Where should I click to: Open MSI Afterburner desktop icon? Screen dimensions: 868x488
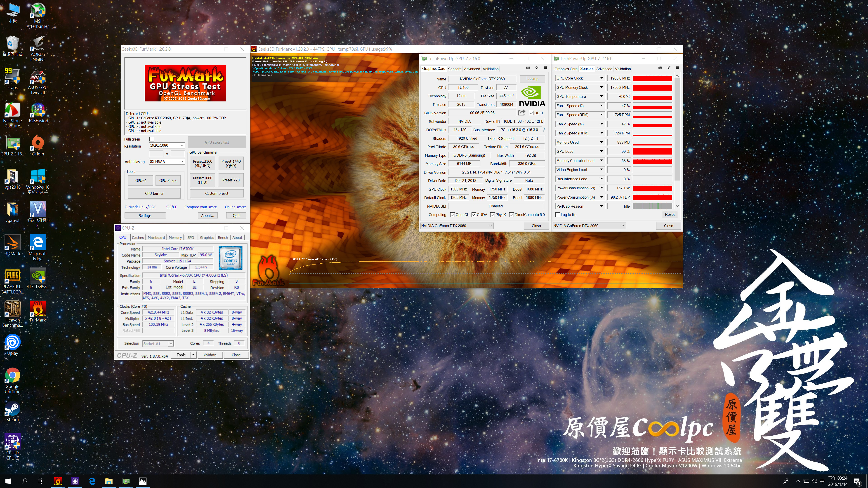click(x=38, y=16)
